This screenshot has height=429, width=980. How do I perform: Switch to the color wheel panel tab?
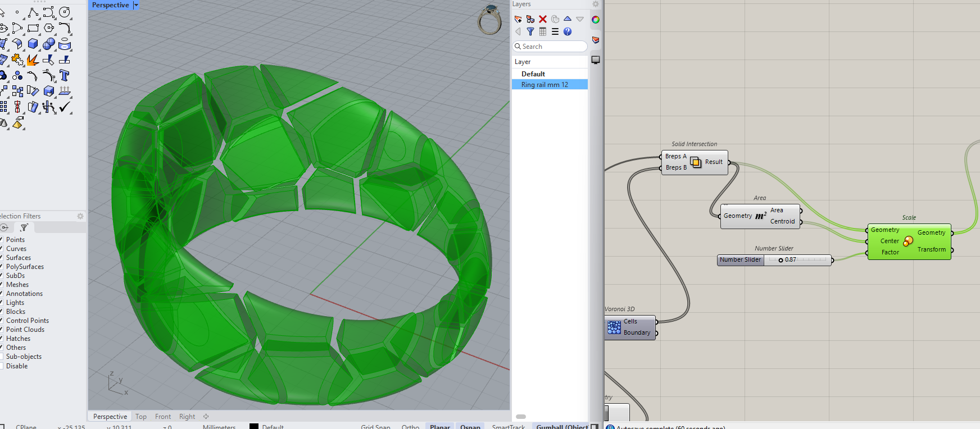tap(596, 20)
